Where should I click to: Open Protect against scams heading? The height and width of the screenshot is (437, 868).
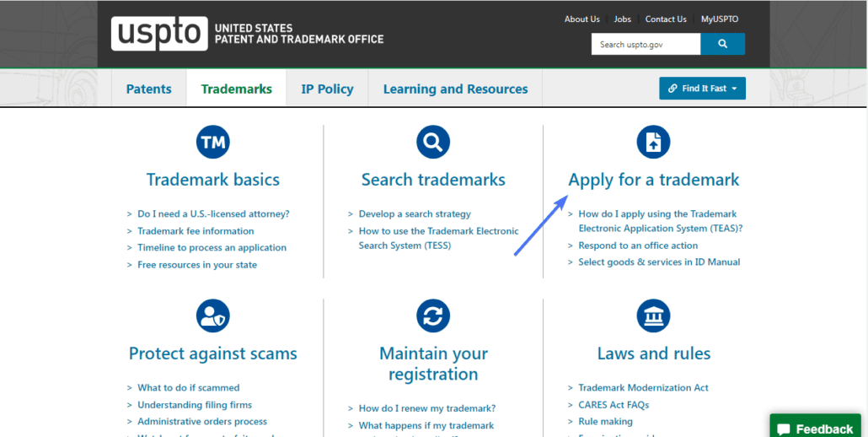[213, 353]
